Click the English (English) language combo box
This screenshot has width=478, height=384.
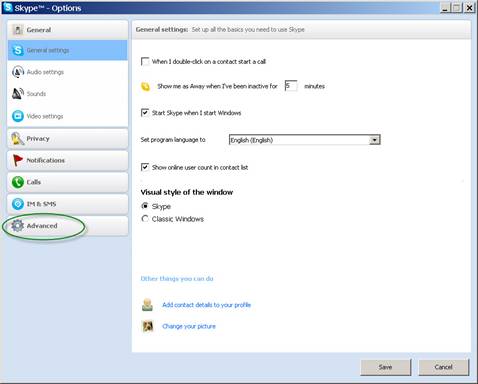point(305,140)
